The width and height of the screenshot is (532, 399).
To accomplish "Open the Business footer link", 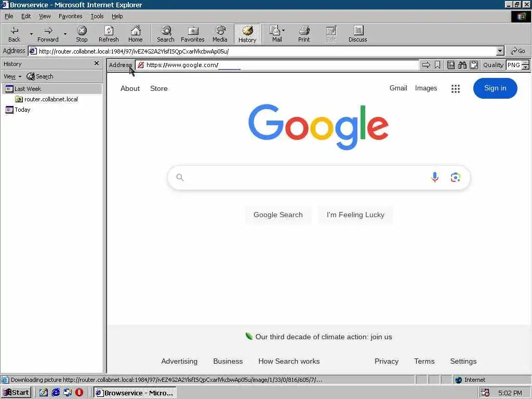I will tap(228, 362).
